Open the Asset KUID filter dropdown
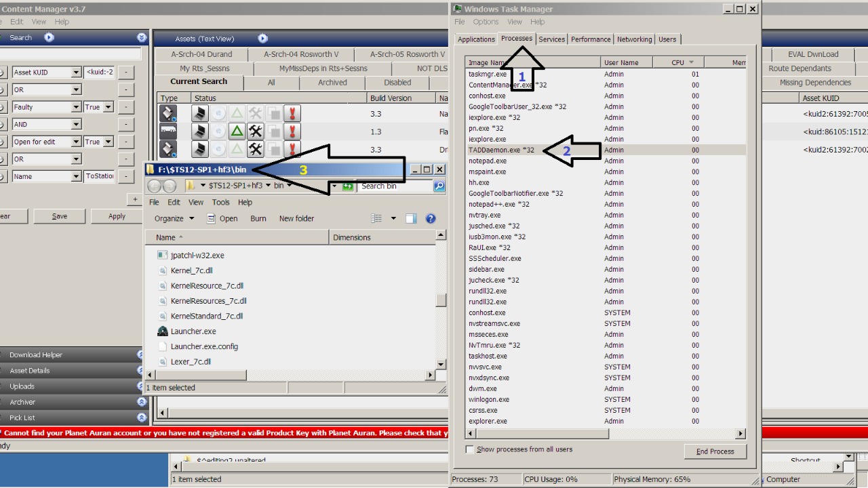868x488 pixels. (x=76, y=73)
